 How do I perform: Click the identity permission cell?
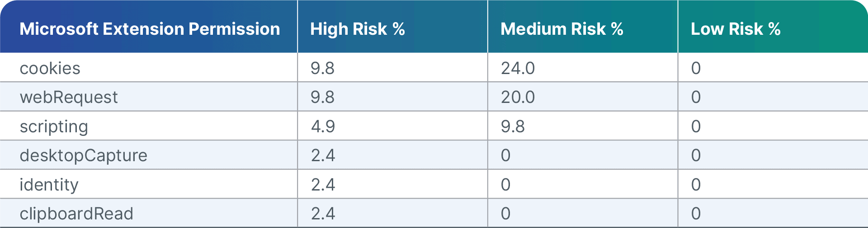(49, 185)
